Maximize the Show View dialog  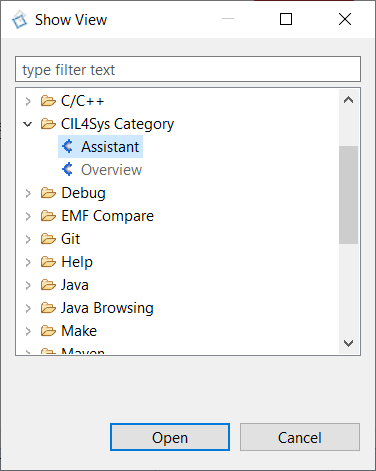[x=286, y=19]
